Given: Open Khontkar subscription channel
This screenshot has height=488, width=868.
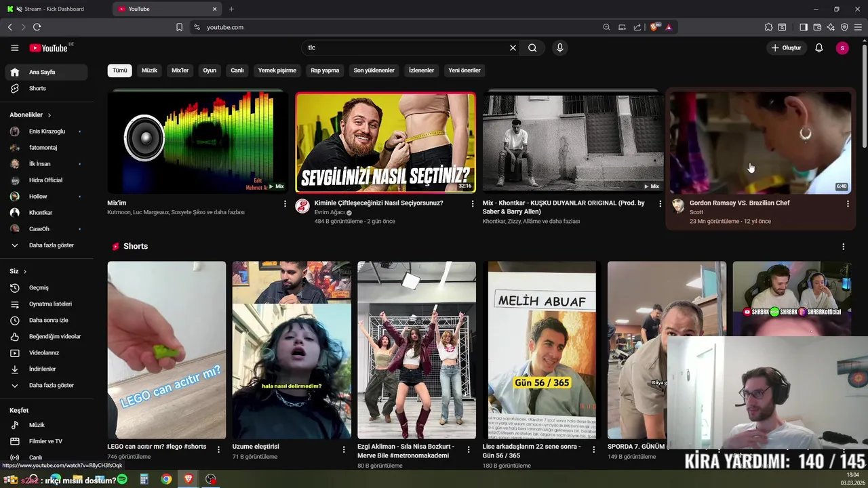Looking at the screenshot, I should (x=46, y=213).
